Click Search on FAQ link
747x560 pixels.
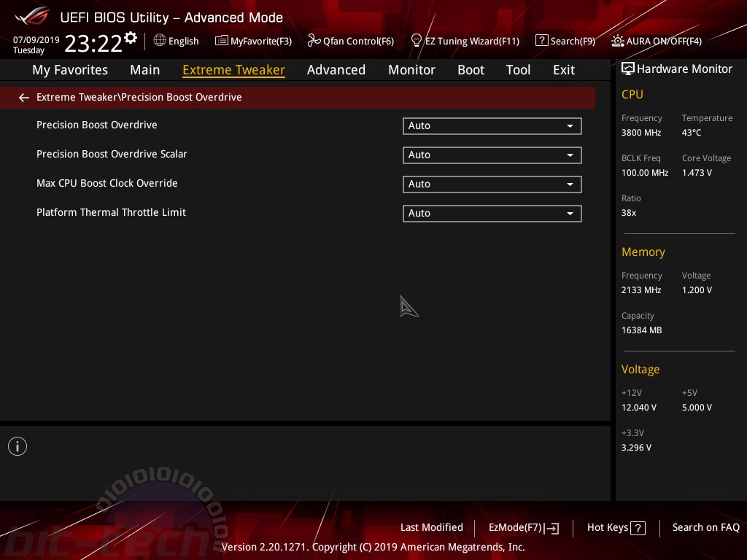point(705,527)
